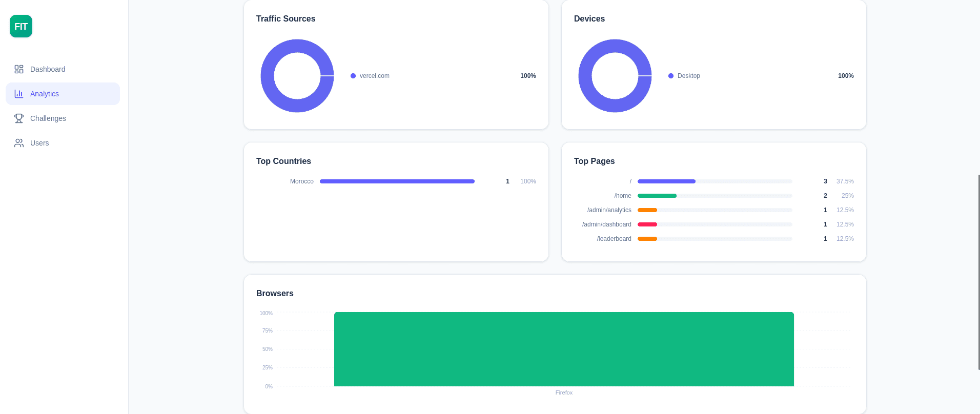Image resolution: width=980 pixels, height=414 pixels.
Task: Click the page's vertical scrollbar
Action: (979, 272)
